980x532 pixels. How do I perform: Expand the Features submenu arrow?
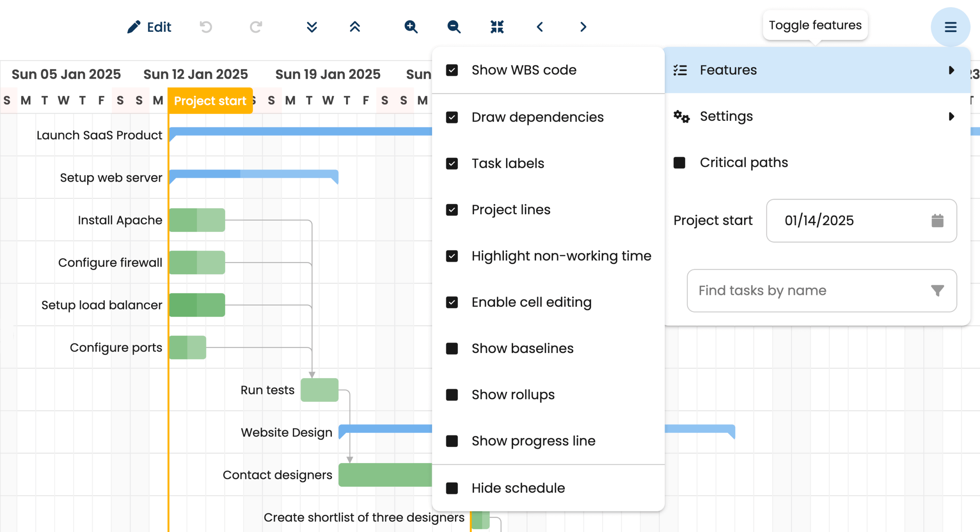tap(952, 70)
